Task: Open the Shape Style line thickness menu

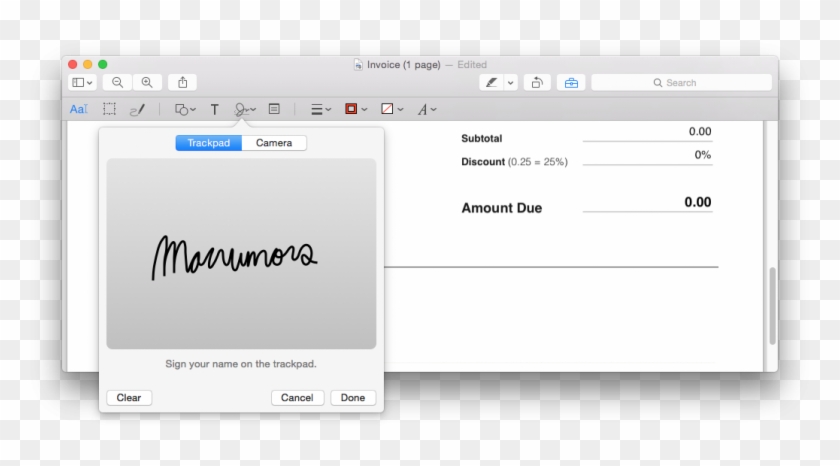Action: pos(321,109)
